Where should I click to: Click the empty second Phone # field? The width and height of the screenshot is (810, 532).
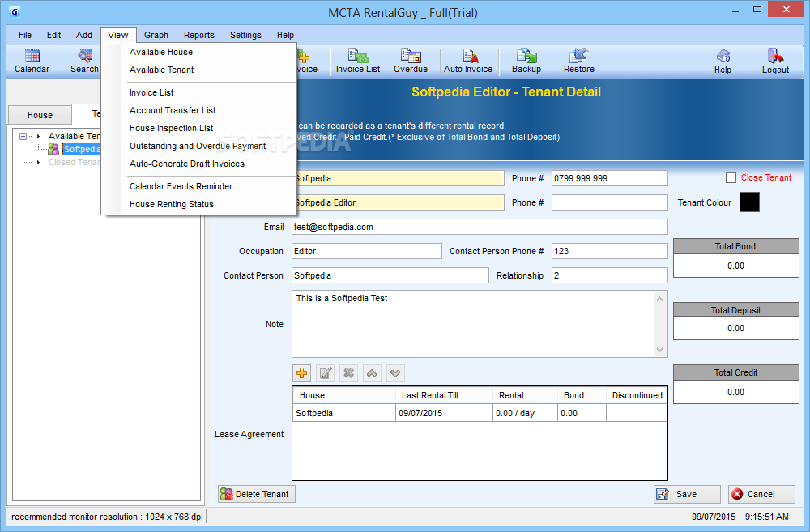pos(610,202)
